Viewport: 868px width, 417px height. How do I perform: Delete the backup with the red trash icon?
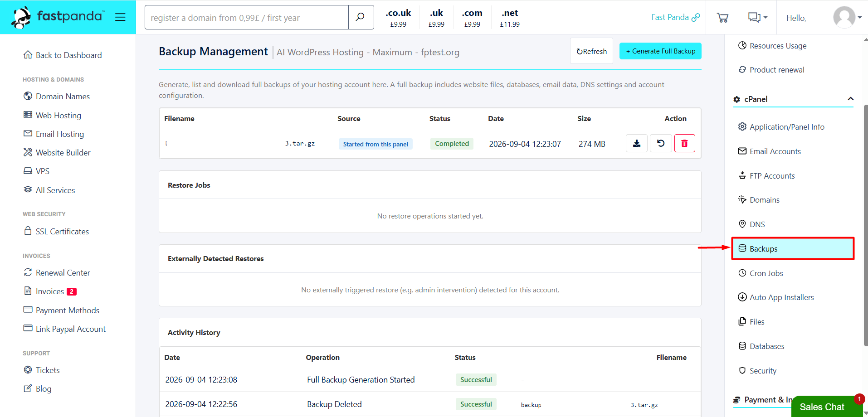[685, 143]
